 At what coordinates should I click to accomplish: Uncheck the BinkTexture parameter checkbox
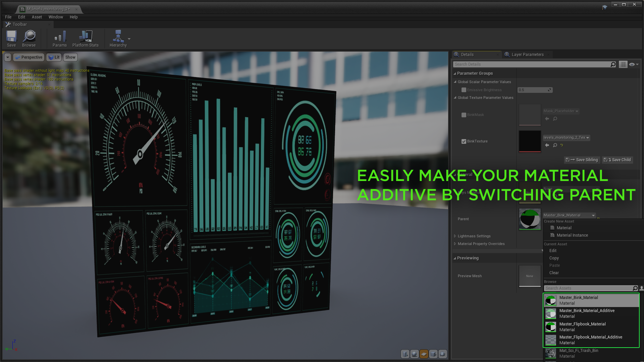point(464,141)
